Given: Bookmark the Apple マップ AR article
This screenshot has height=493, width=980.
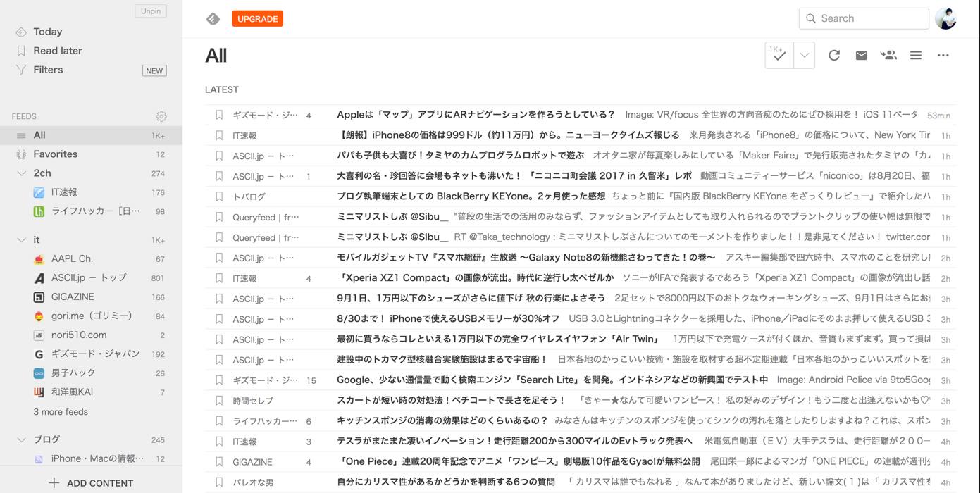Looking at the screenshot, I should [x=219, y=115].
